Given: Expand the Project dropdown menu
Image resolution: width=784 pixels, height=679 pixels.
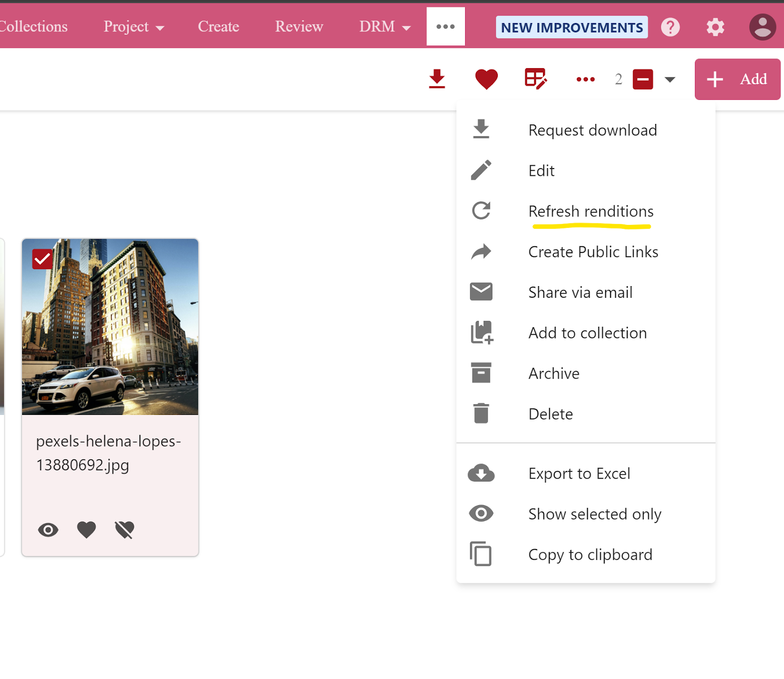Looking at the screenshot, I should (x=133, y=26).
